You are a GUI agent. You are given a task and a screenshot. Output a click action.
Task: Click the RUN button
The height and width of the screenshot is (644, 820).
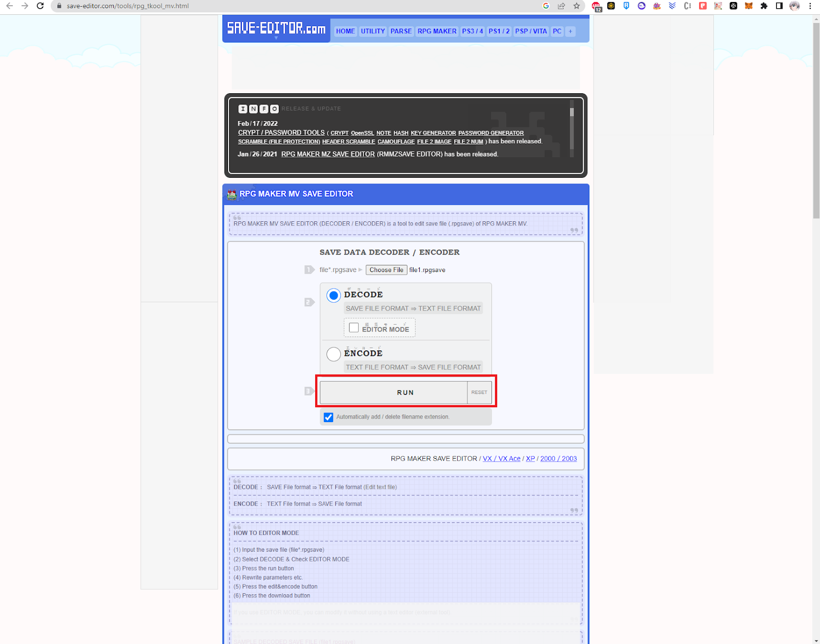click(394, 392)
